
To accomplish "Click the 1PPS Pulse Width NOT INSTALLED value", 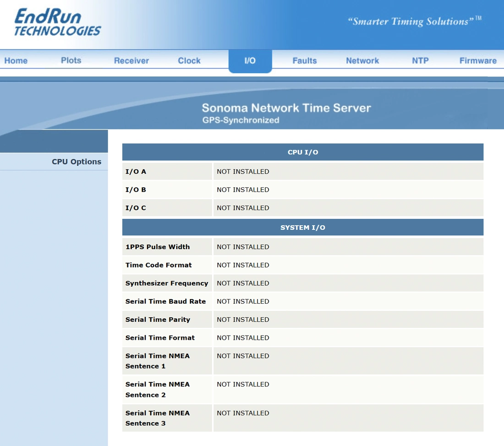I will tap(243, 247).
